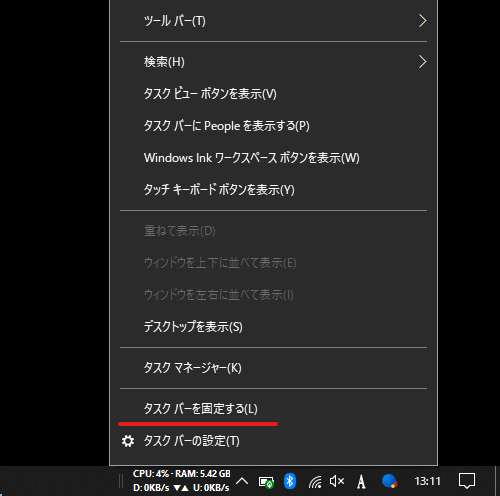Screen dimensions: 500x496
Task: Click the CPU and RAM monitor readout
Action: [x=182, y=481]
